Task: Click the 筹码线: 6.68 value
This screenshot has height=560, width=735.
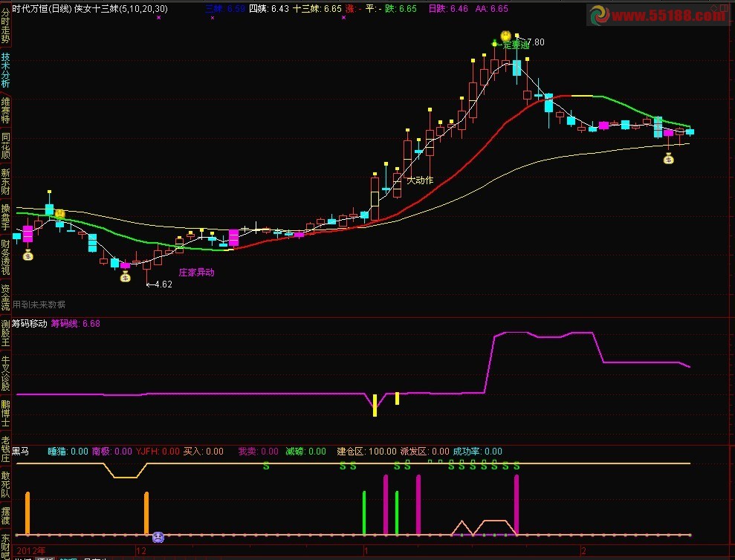Action: [76, 323]
